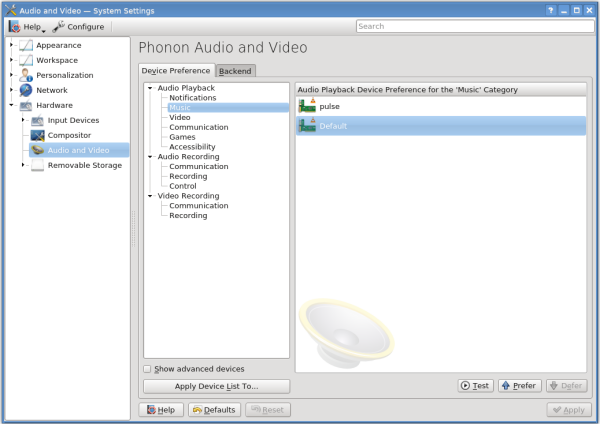The height and width of the screenshot is (424, 600).
Task: Click the Apply button
Action: click(569, 410)
